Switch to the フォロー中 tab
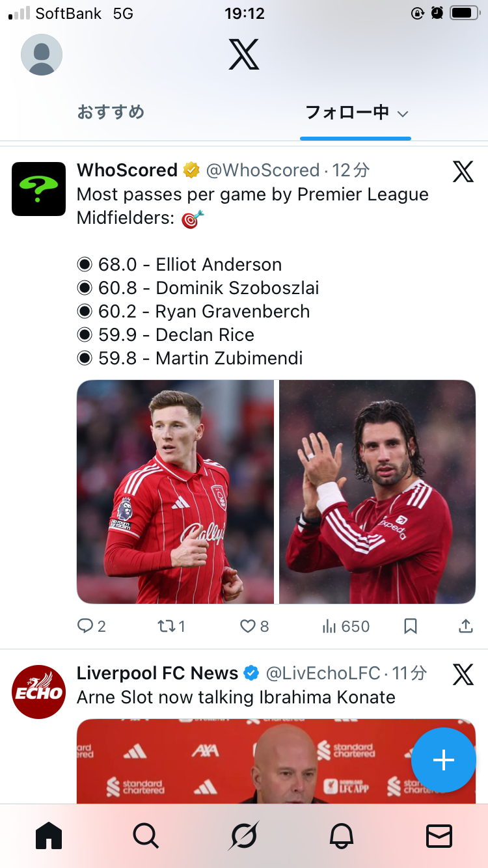Image resolution: width=488 pixels, height=868 pixels. coord(347,113)
